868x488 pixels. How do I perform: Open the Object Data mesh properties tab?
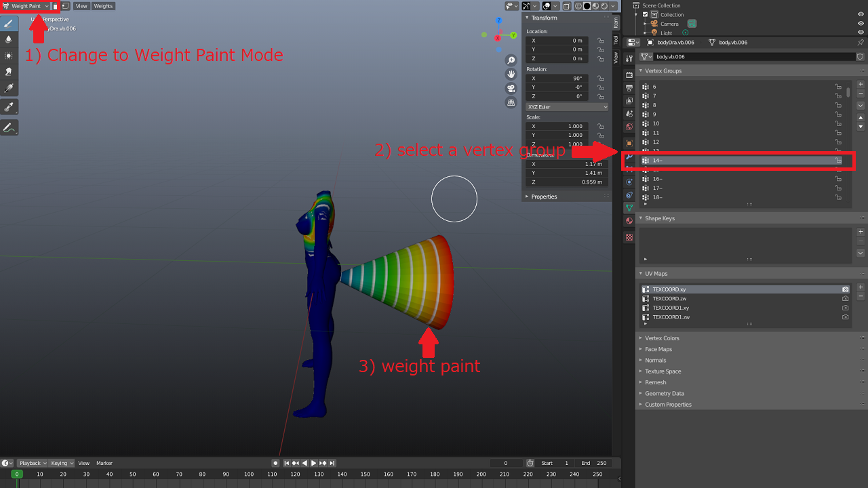(629, 207)
